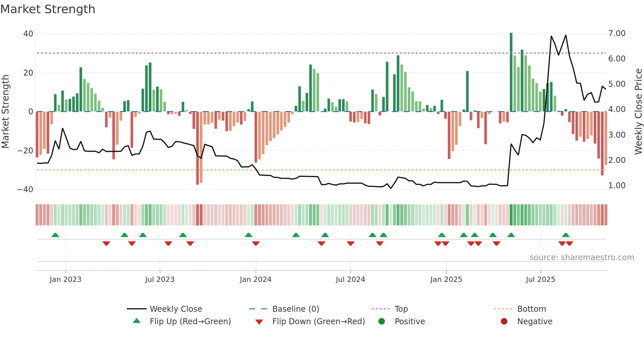Click the last green flip-up marker after Jul 2025
The width and height of the screenshot is (644, 362).
pyautogui.click(x=566, y=235)
